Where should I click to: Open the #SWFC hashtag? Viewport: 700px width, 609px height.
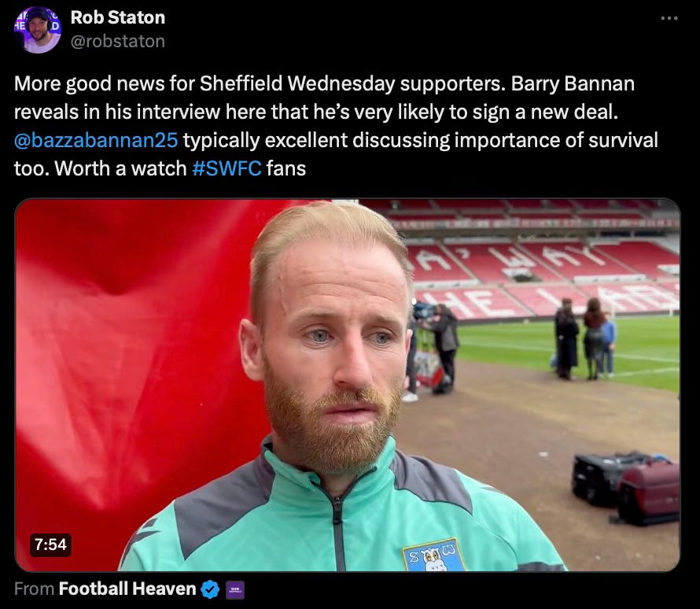227,168
